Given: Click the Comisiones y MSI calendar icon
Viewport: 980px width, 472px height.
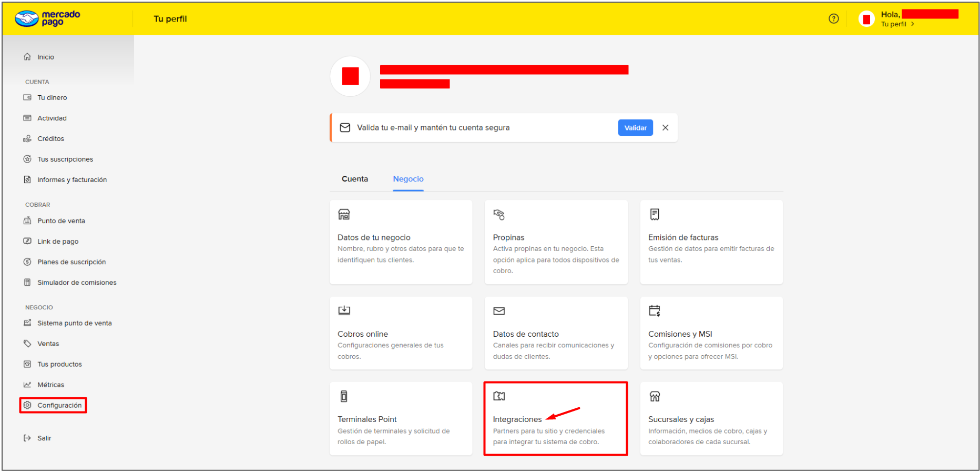Looking at the screenshot, I should click(655, 310).
